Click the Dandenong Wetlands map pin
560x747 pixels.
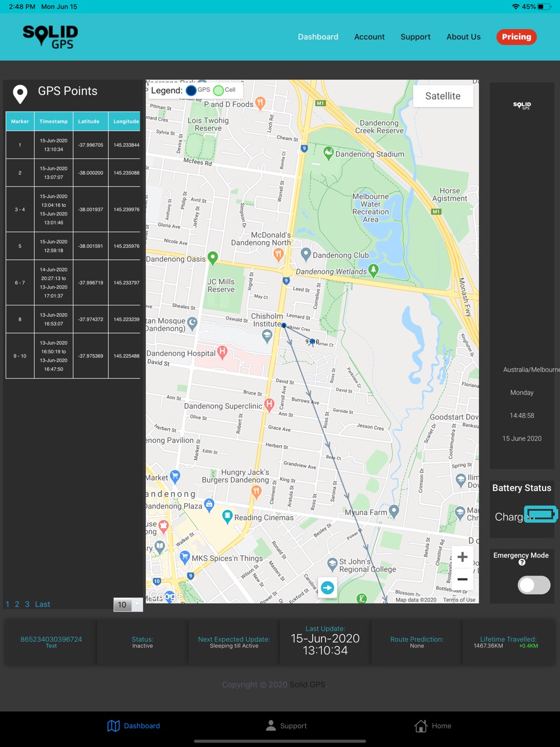click(374, 270)
